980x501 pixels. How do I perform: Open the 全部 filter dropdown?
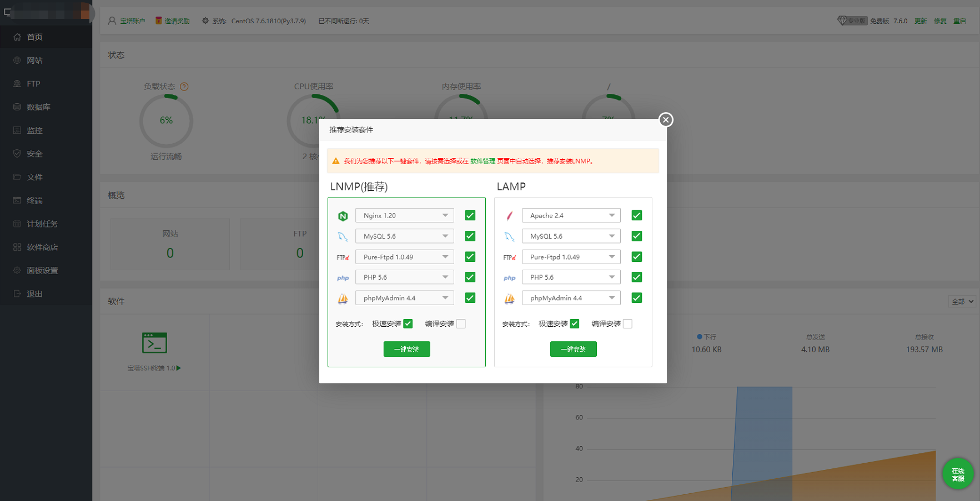[962, 301]
